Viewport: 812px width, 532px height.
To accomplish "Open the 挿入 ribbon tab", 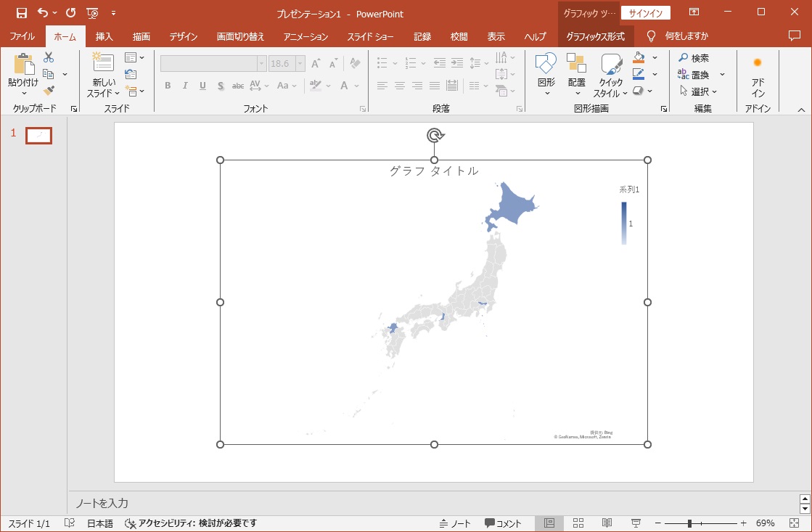I will 104,36.
